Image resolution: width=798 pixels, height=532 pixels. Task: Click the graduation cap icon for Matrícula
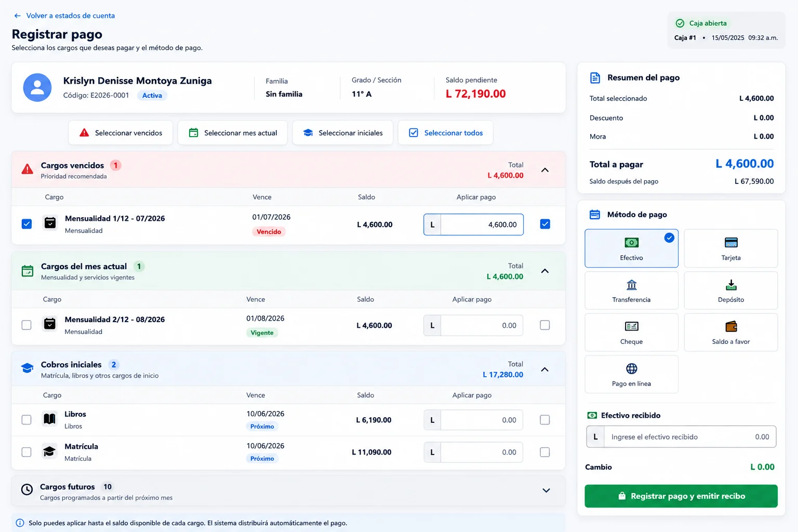pyautogui.click(x=49, y=451)
